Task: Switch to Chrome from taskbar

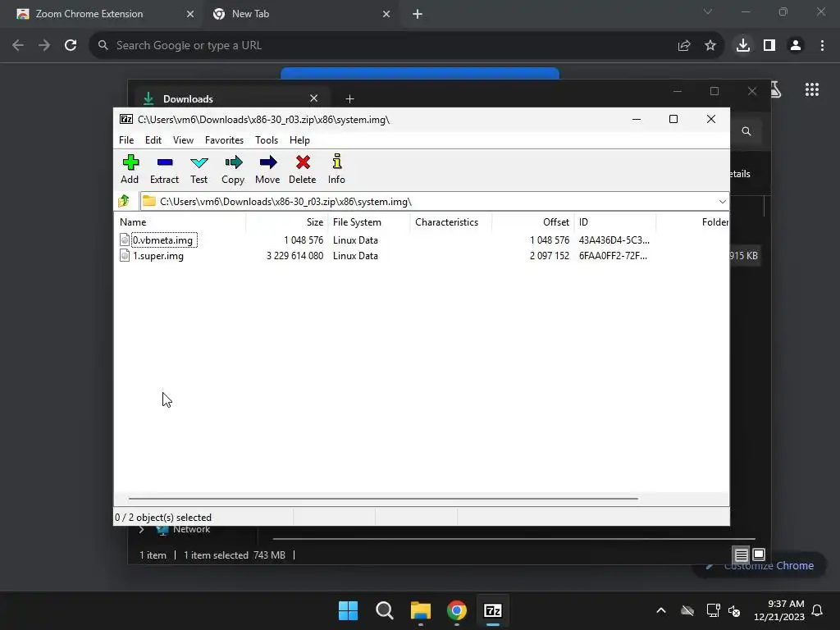Action: click(x=456, y=610)
